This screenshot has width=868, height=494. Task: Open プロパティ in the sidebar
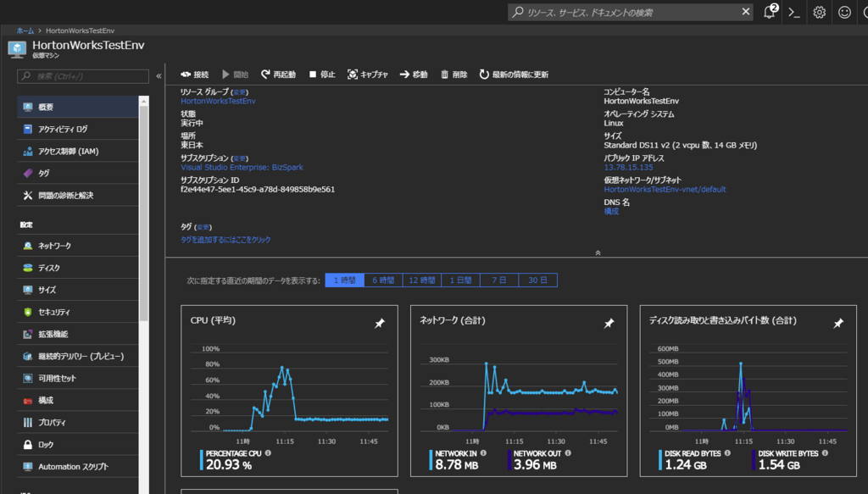click(x=77, y=423)
